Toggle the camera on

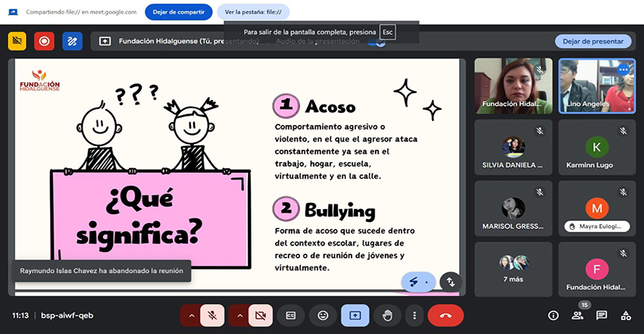click(261, 315)
